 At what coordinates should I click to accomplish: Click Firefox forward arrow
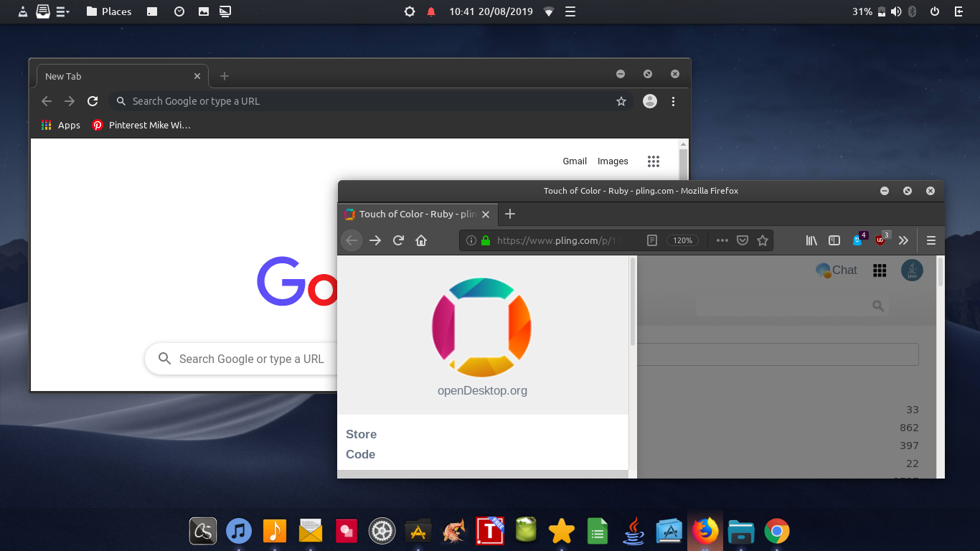point(375,240)
